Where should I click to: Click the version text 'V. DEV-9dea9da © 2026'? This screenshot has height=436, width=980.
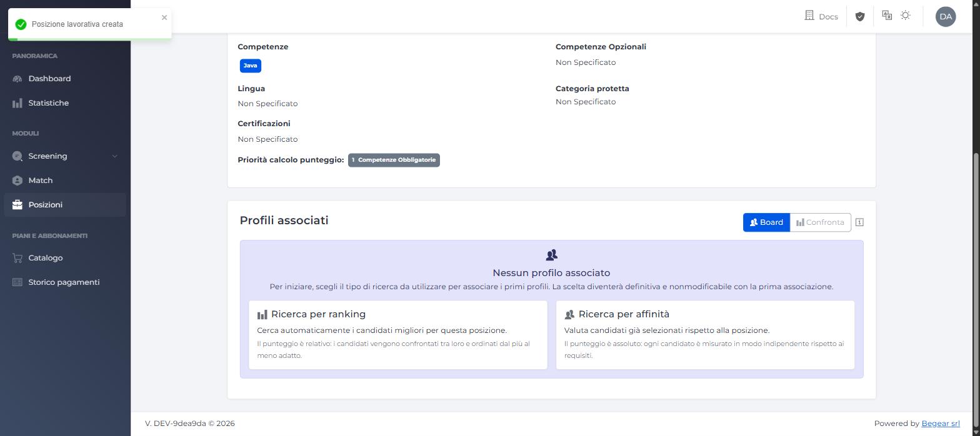[190, 424]
